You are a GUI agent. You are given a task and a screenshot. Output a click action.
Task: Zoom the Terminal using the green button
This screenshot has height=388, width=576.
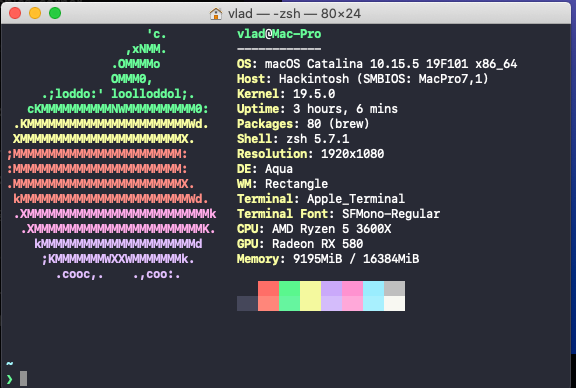[x=55, y=14]
